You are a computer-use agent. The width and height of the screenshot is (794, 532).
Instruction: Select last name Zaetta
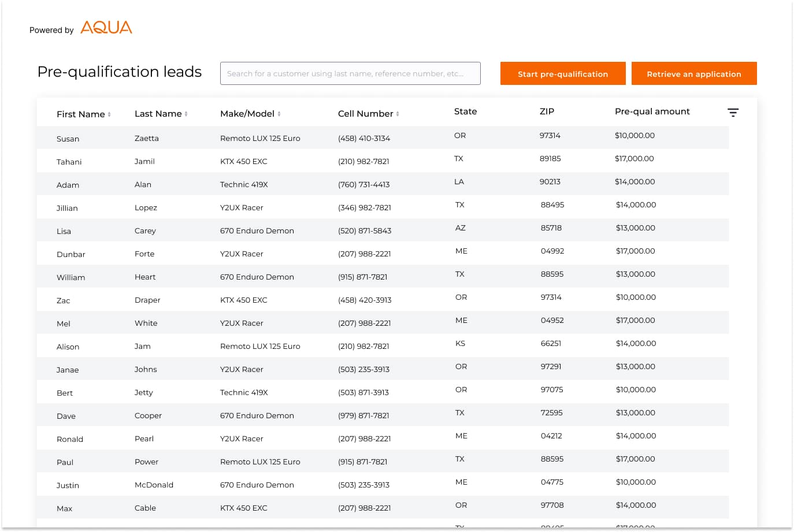pyautogui.click(x=147, y=138)
